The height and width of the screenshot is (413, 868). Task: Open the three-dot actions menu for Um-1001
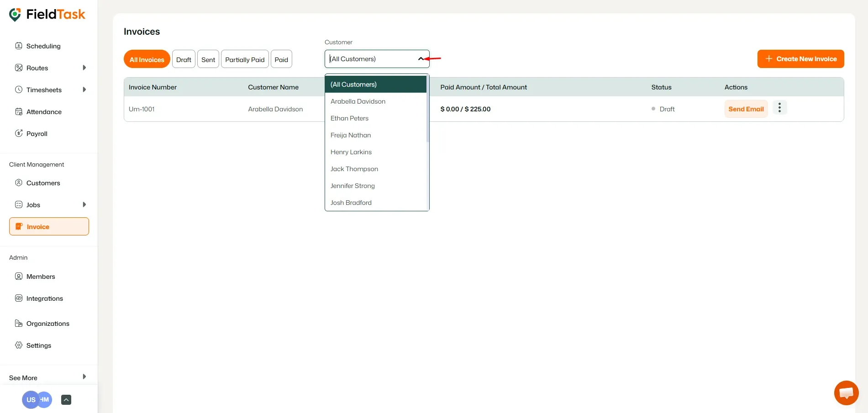tap(779, 108)
